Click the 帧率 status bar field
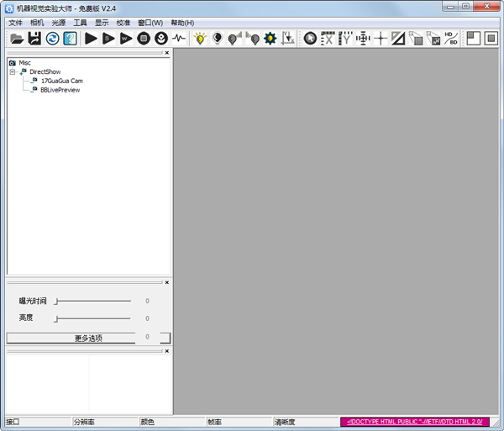504x431 pixels. tap(239, 422)
